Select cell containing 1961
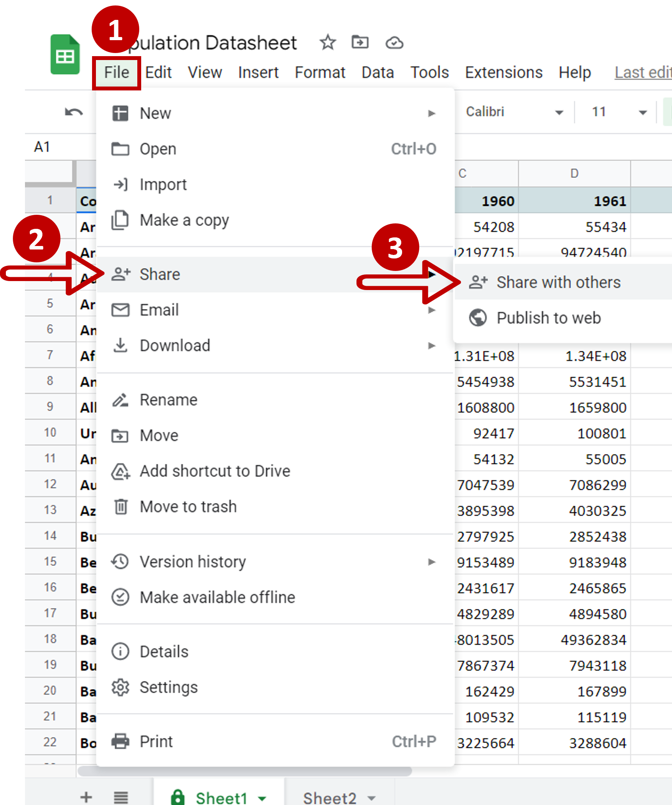 (574, 201)
